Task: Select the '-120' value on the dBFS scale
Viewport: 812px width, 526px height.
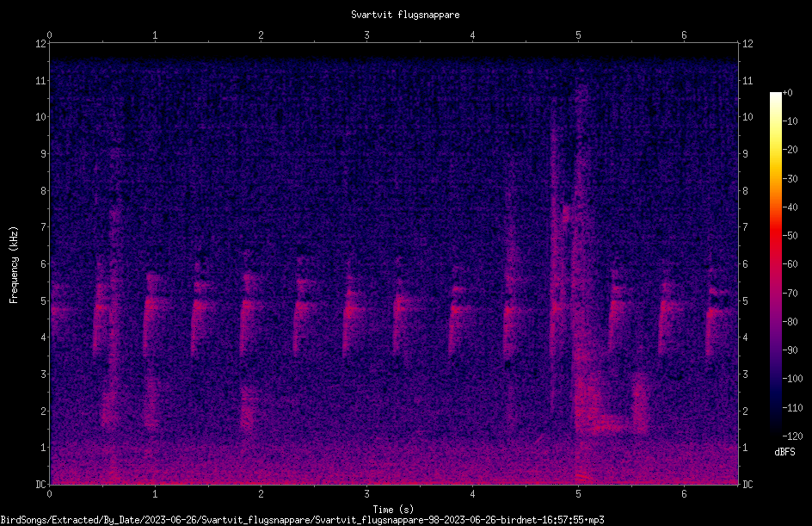Action: [x=793, y=436]
